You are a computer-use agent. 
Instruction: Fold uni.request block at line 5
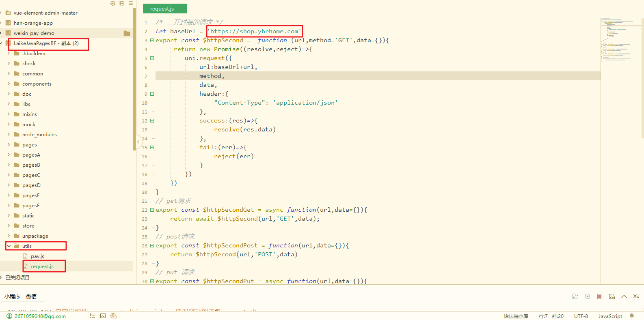(152, 58)
